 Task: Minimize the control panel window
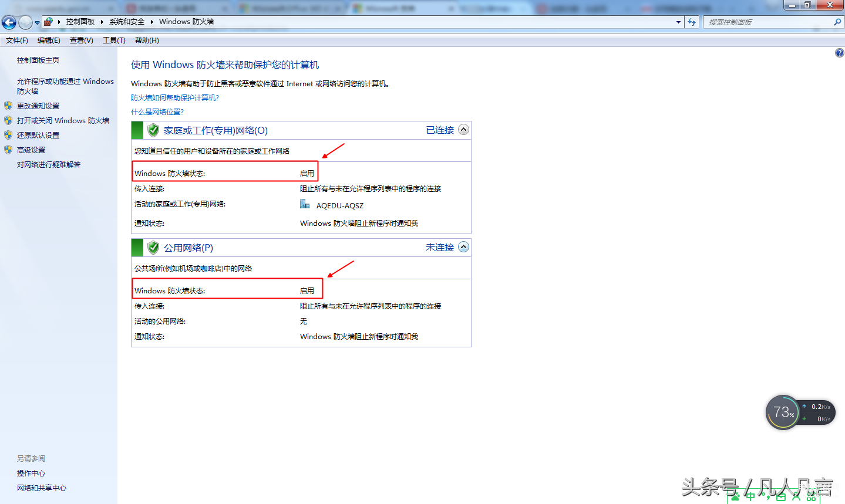[x=792, y=5]
